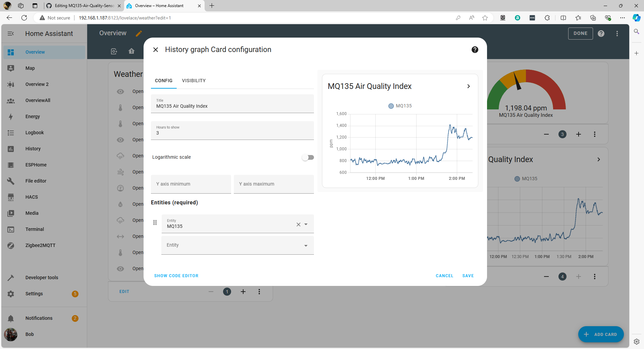The width and height of the screenshot is (644, 349).
Task: Grab the MQ135 entity drag handle
Action: (155, 222)
